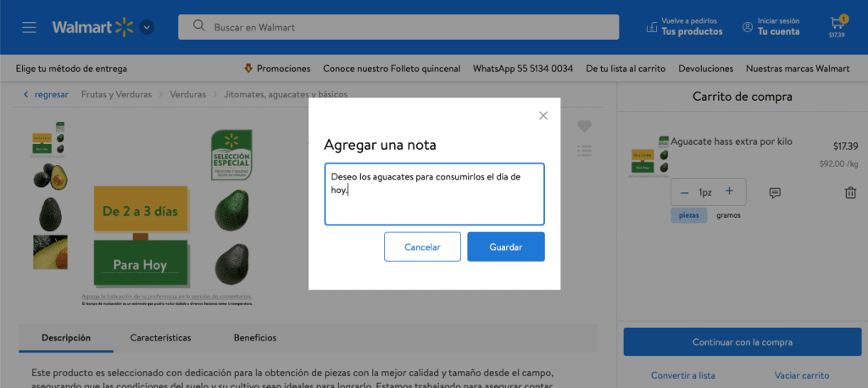Viewport: 868px width, 388px height.
Task: Open De tu lista al carrito
Action: tap(626, 69)
